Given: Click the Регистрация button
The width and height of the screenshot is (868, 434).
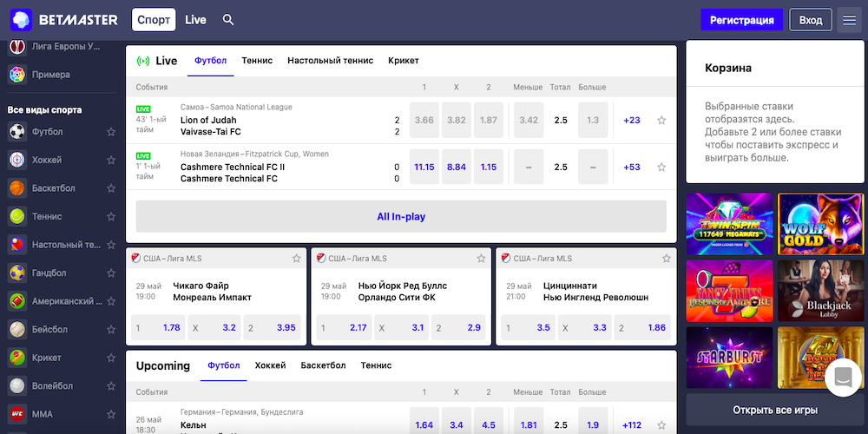Looking at the screenshot, I should [741, 20].
